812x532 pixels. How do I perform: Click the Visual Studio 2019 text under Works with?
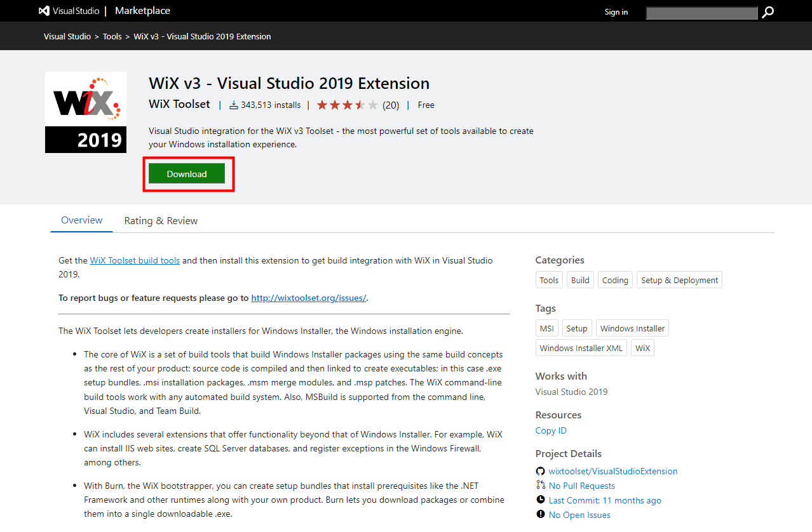[x=571, y=392]
